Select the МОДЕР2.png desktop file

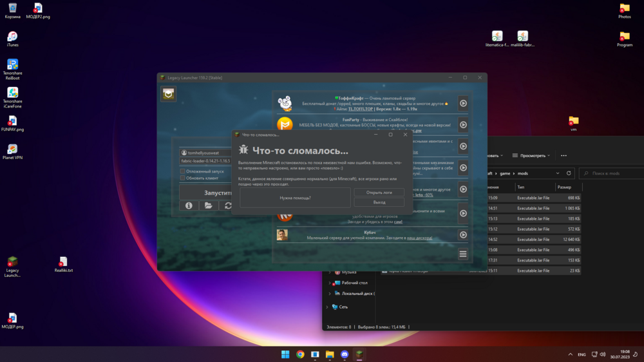[x=38, y=11]
